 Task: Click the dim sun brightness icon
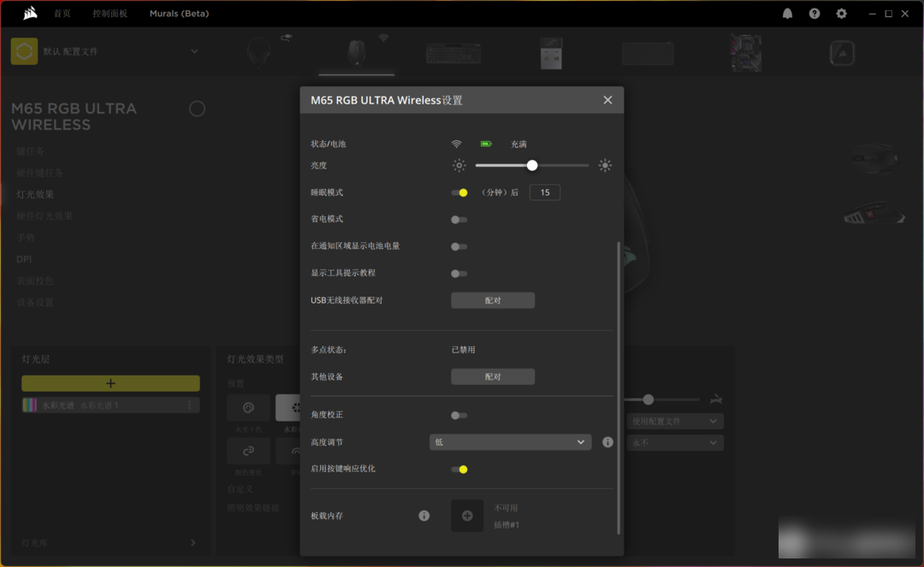(459, 165)
